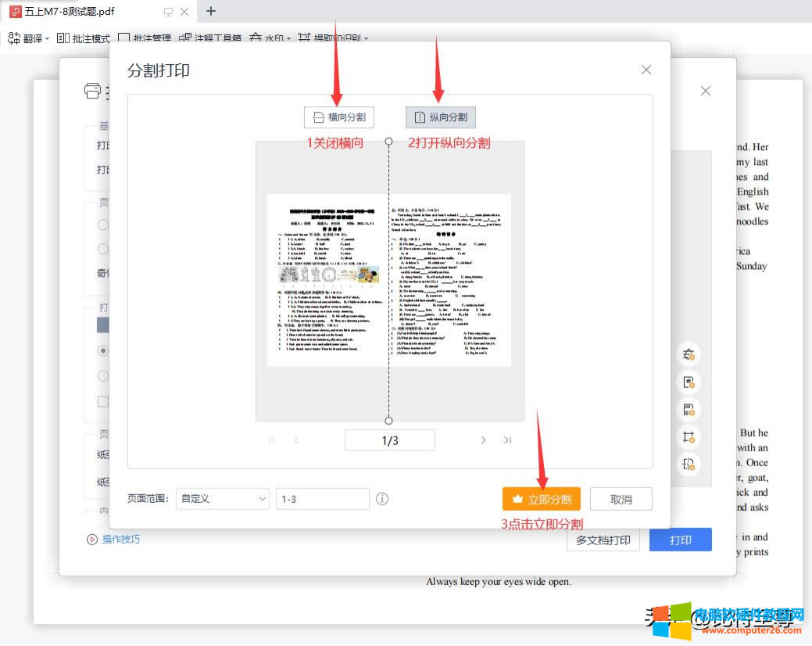The image size is (812, 646).
Task: Click the 立即分割 split-now button
Action: point(542,499)
